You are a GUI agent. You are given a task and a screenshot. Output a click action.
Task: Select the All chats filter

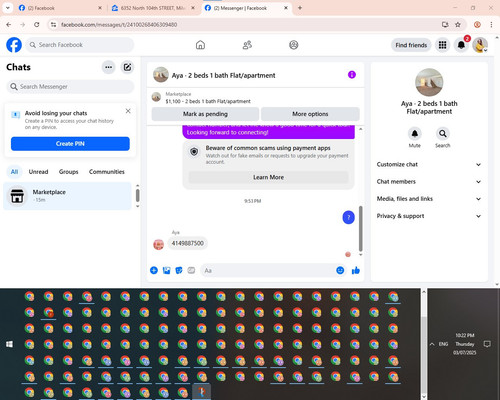tap(14, 172)
